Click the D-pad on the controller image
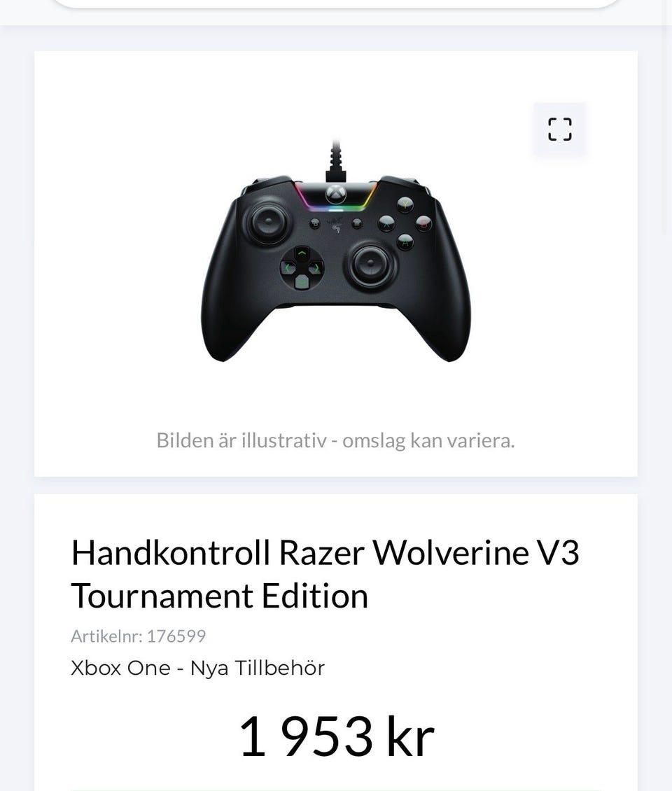This screenshot has width=672, height=791. click(302, 268)
